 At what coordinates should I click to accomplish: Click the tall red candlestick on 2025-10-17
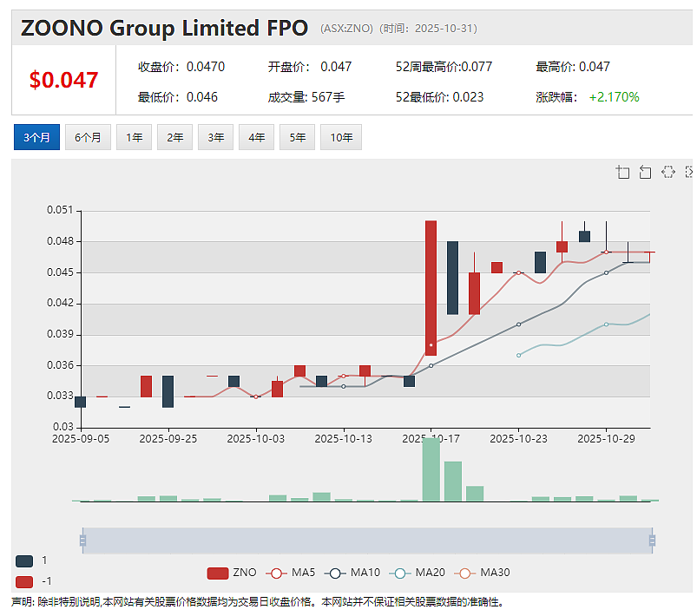pyautogui.click(x=431, y=287)
